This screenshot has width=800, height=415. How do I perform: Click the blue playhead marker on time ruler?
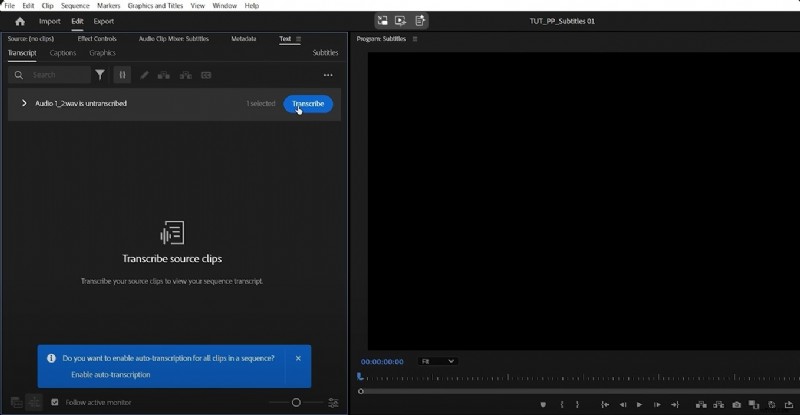coord(360,377)
